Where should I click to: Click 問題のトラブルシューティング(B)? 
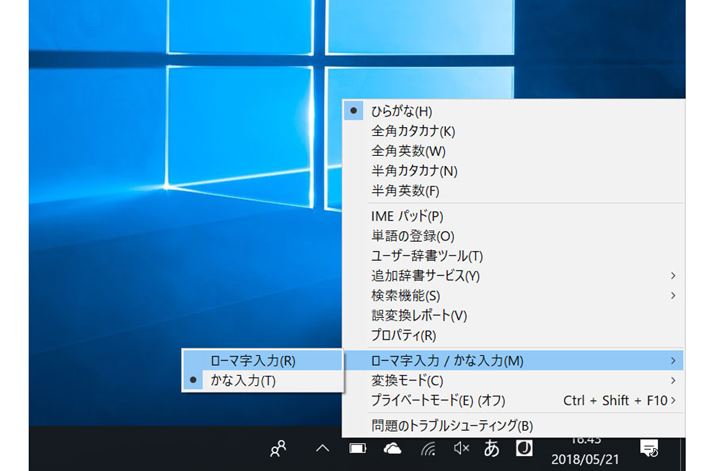[451, 425]
